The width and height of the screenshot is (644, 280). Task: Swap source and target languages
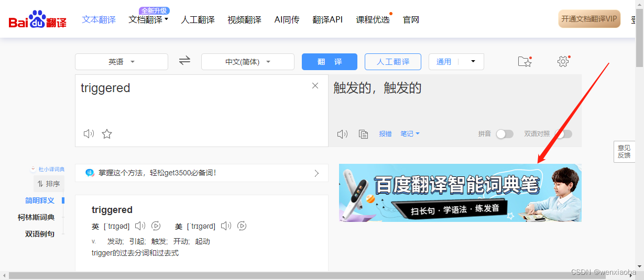pyautogui.click(x=184, y=61)
